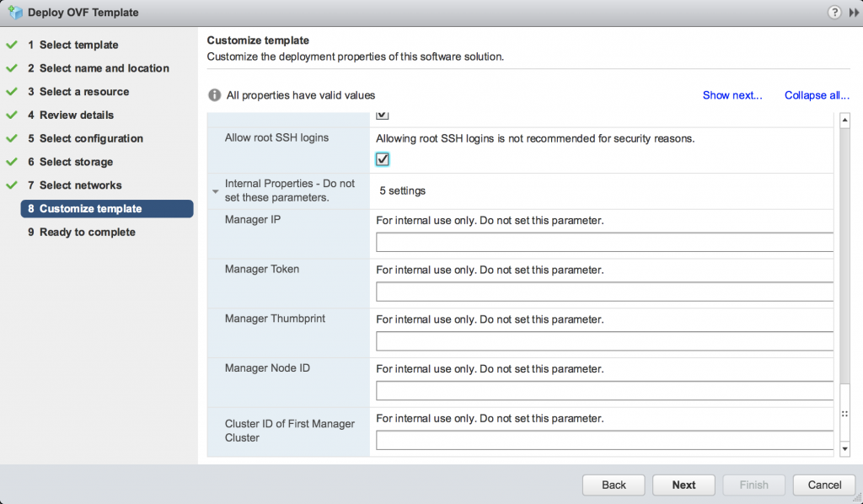The image size is (863, 504).
Task: Click the Collapse all link
Action: pyautogui.click(x=817, y=95)
